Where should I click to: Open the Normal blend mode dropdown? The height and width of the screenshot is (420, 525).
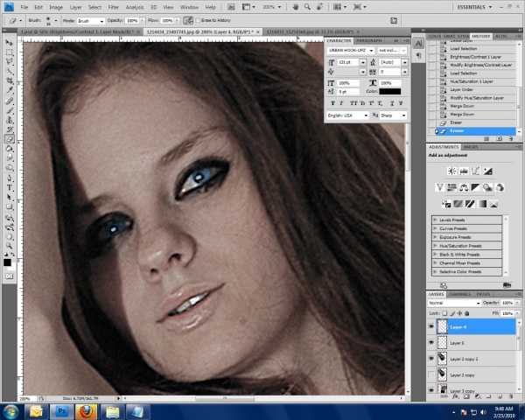pos(454,303)
